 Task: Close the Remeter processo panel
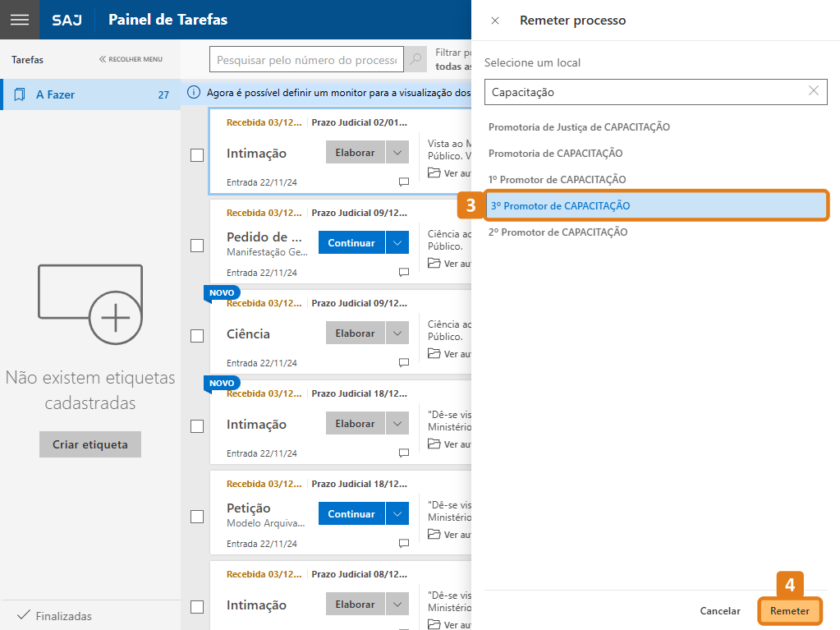[494, 21]
